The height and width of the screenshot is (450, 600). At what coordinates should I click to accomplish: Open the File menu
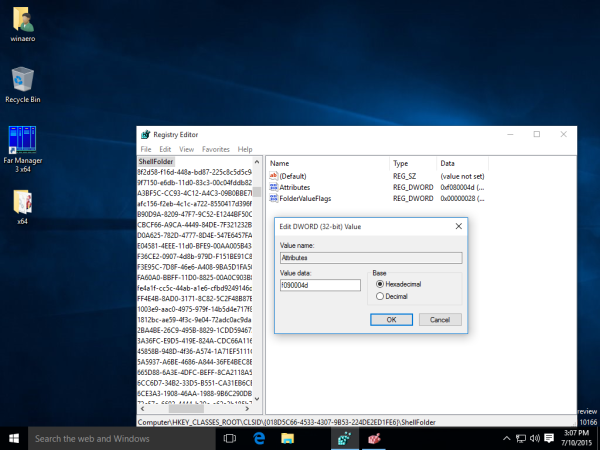click(146, 149)
